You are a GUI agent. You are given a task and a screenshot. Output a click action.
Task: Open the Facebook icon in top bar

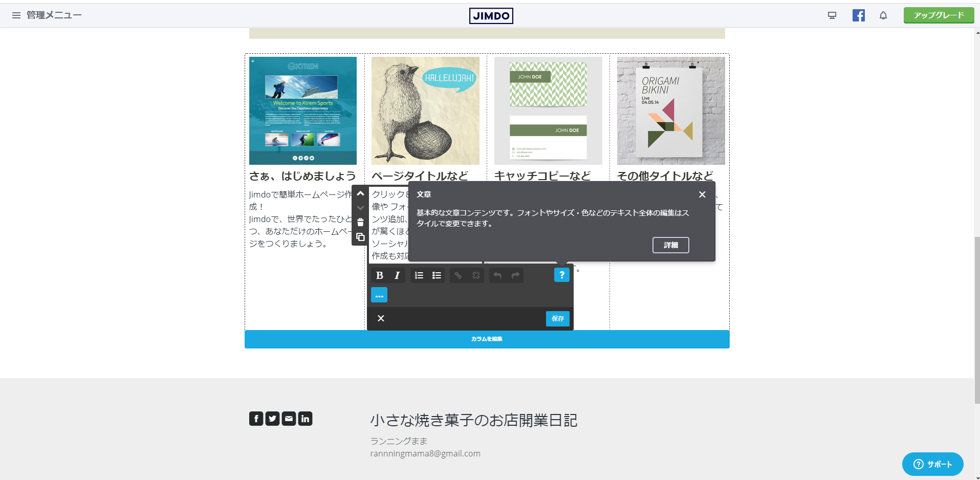[x=858, y=15]
